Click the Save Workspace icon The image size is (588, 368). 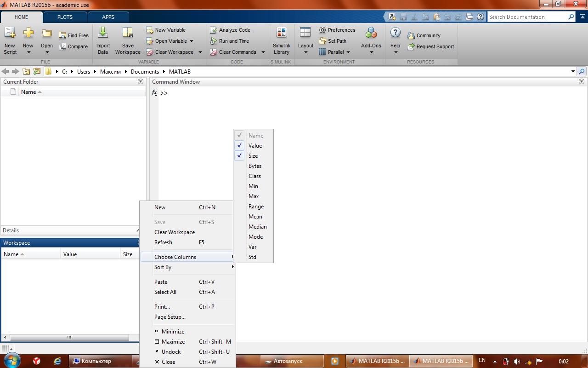point(128,33)
